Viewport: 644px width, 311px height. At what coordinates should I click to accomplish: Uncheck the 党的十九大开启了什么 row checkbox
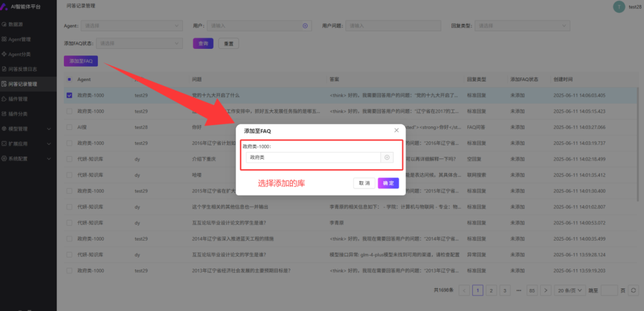[69, 95]
